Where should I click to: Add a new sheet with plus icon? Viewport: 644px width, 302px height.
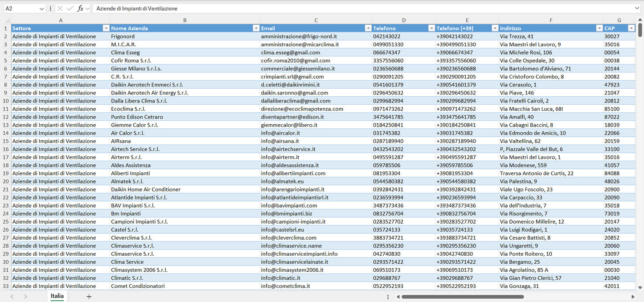click(x=89, y=297)
